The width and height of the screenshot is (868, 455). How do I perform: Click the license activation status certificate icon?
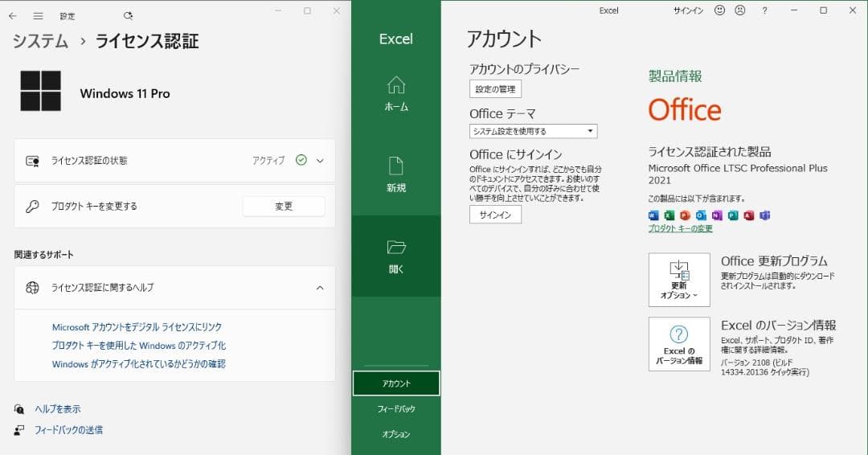point(33,161)
